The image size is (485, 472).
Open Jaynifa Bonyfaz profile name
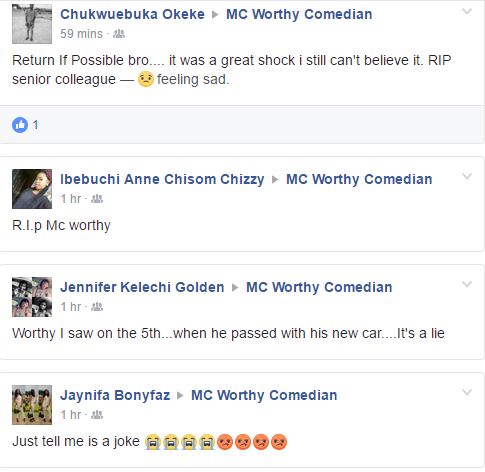[x=115, y=395]
